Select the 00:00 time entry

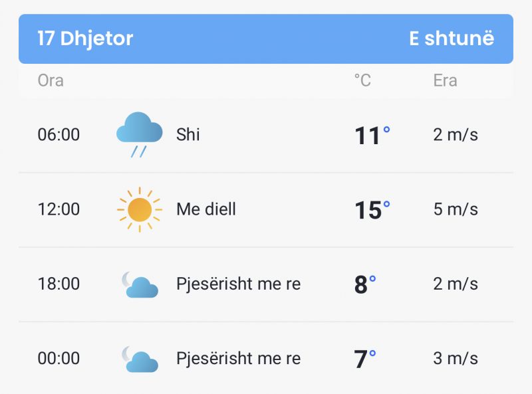59,358
